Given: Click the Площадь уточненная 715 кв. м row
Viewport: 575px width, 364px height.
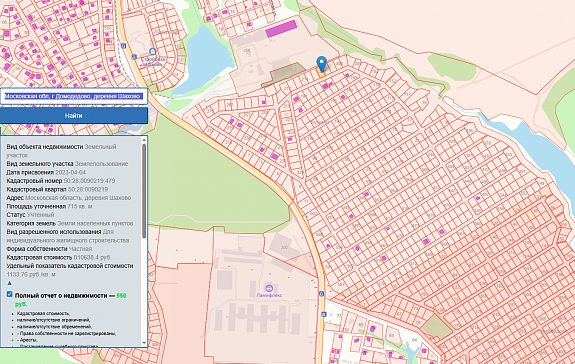Looking at the screenshot, I should (x=50, y=206).
